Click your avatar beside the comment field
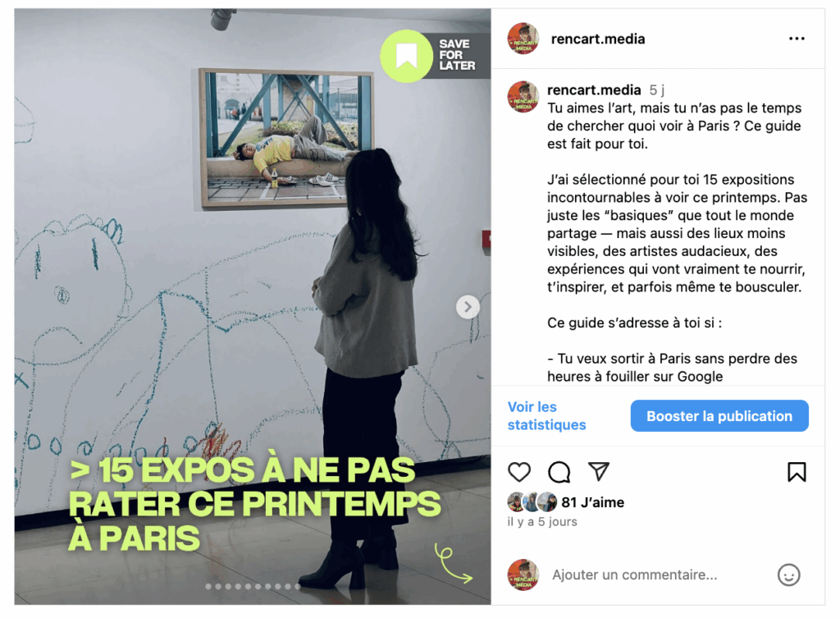Image resolution: width=840 pixels, height=618 pixels. point(523,575)
